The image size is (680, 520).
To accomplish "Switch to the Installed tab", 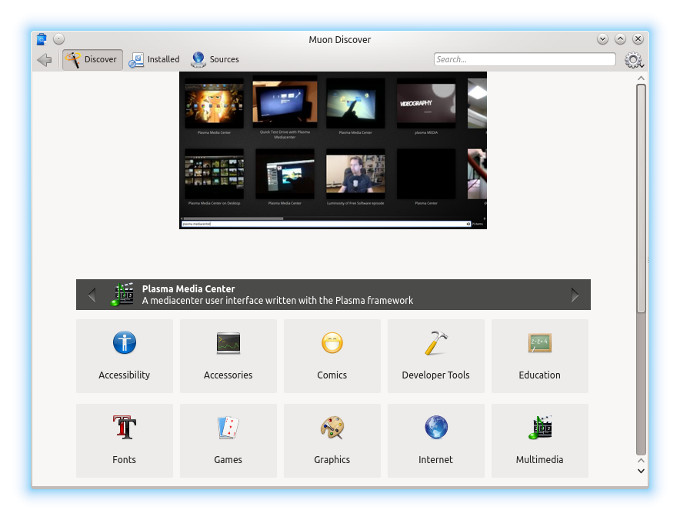I will pos(154,60).
